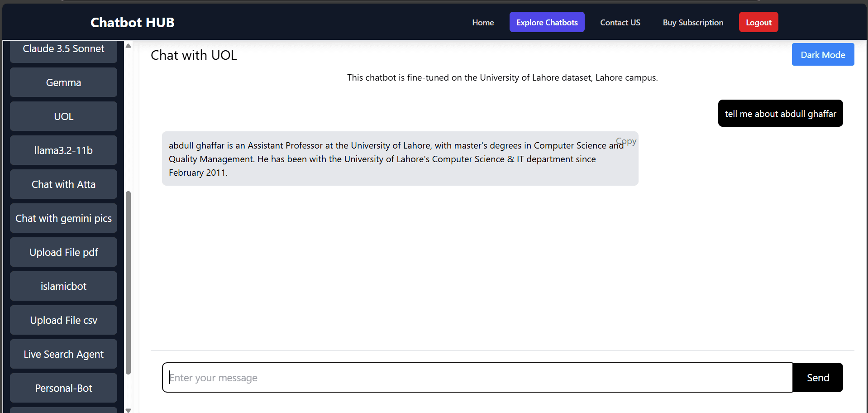Send the chat message

click(x=818, y=377)
